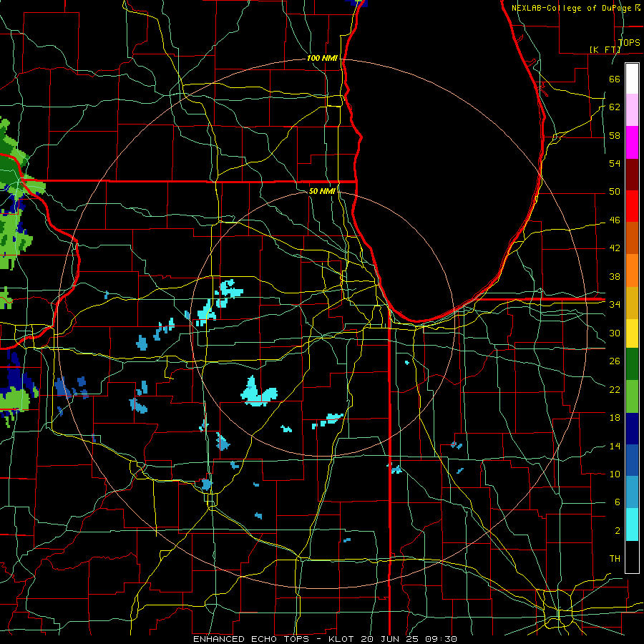Click the 30 legend value label
Screen dimensions: 644x644
(x=615, y=333)
